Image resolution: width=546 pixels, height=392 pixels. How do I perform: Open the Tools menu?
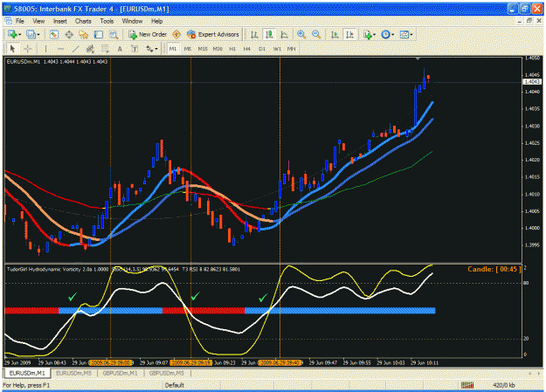107,21
